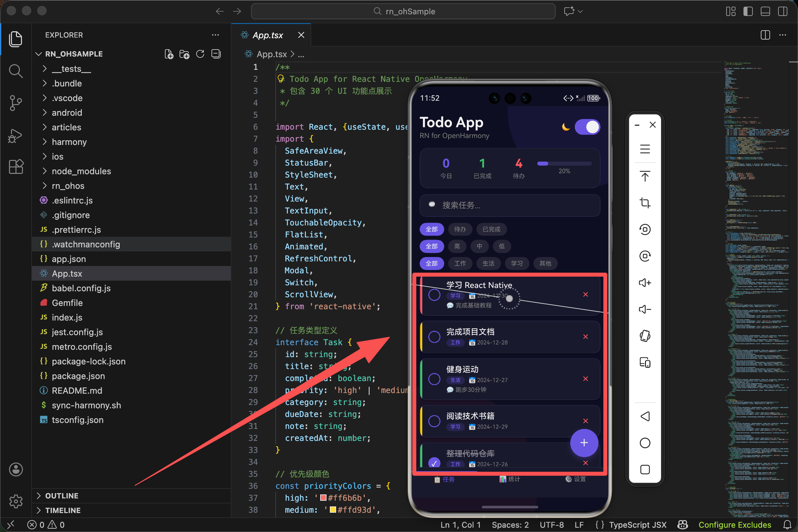Refresh the Explorer file tree
798x532 pixels.
[x=200, y=54]
